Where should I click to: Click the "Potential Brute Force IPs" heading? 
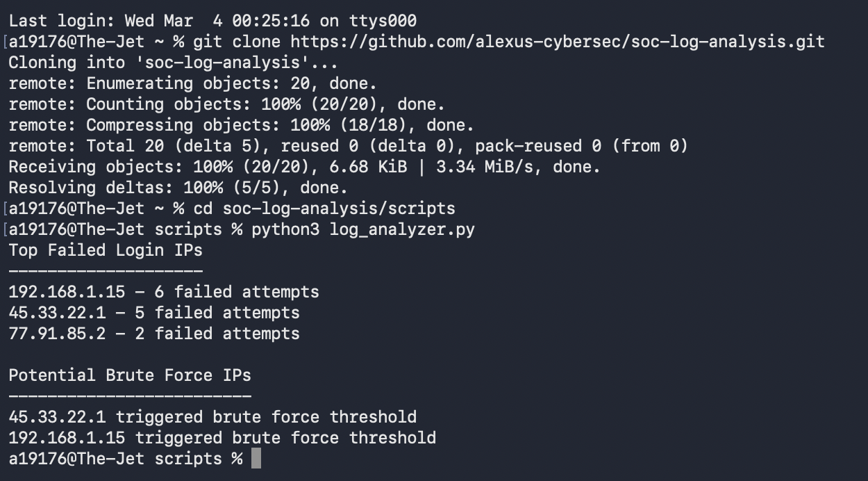(130, 375)
